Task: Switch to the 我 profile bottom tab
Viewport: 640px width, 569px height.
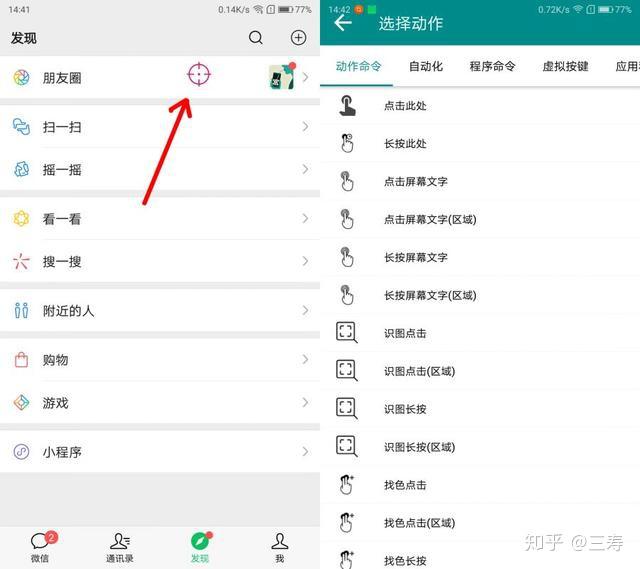Action: [280, 547]
